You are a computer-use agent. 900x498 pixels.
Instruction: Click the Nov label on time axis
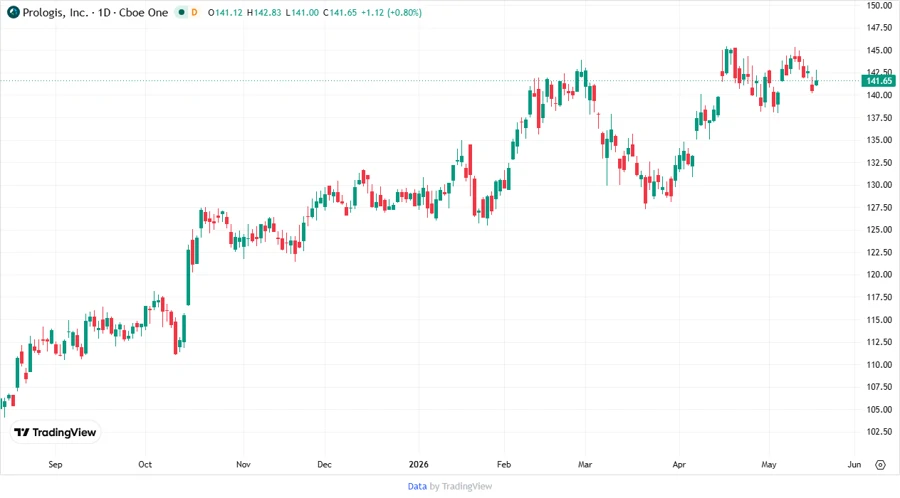click(243, 464)
